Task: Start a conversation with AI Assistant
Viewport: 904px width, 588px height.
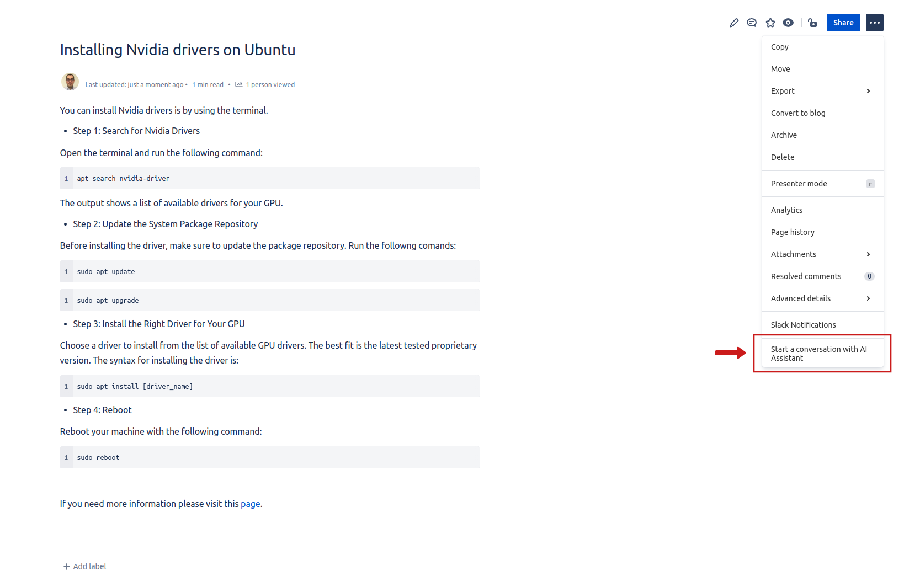Action: [x=819, y=353]
